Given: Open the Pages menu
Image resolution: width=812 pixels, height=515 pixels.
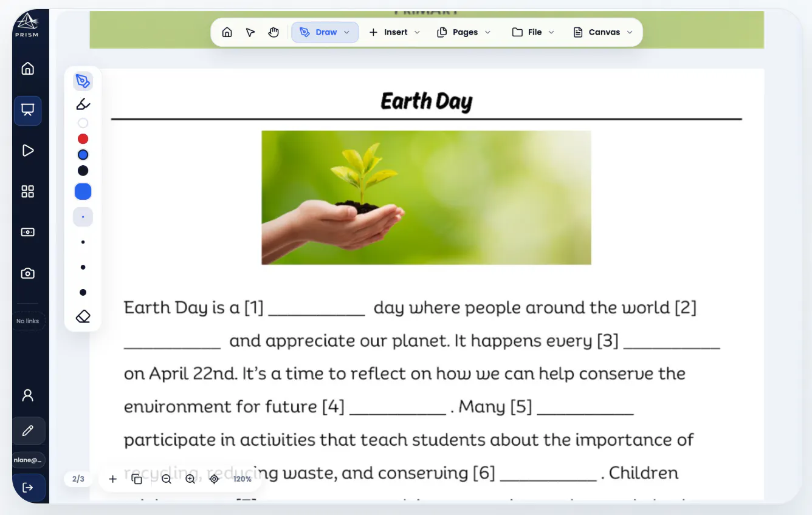Looking at the screenshot, I should click(x=464, y=32).
